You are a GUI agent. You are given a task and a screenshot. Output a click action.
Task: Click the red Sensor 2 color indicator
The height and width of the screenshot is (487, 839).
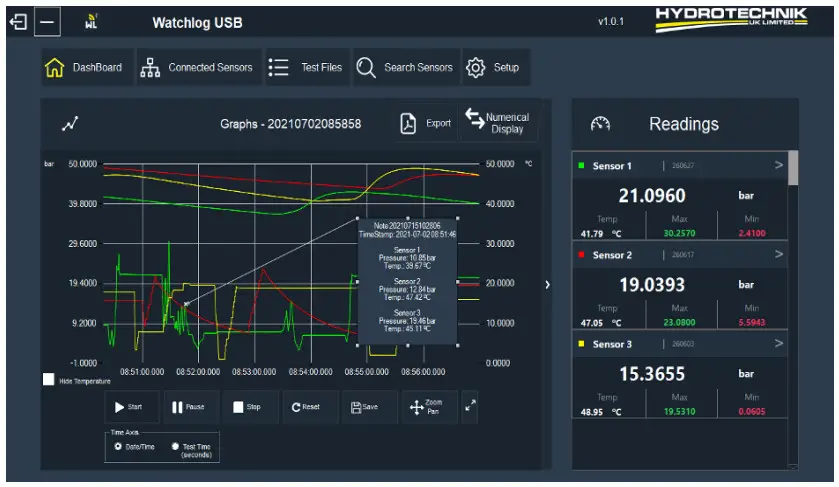coord(581,255)
